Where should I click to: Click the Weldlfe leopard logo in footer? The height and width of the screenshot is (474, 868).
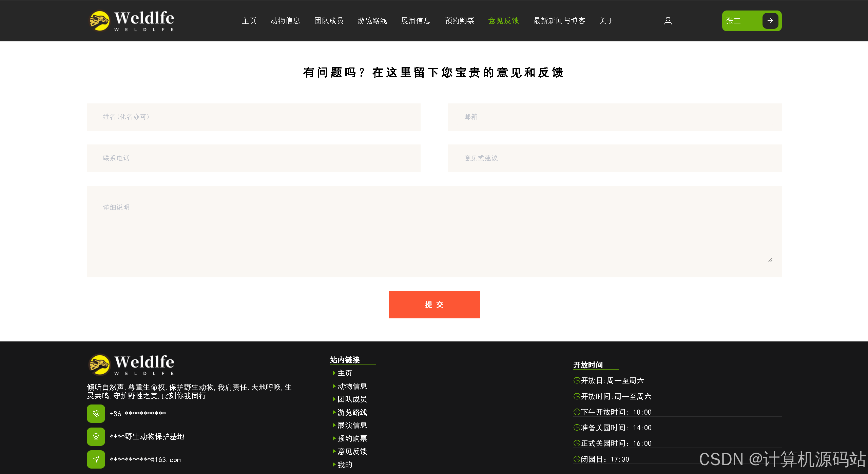(132, 364)
